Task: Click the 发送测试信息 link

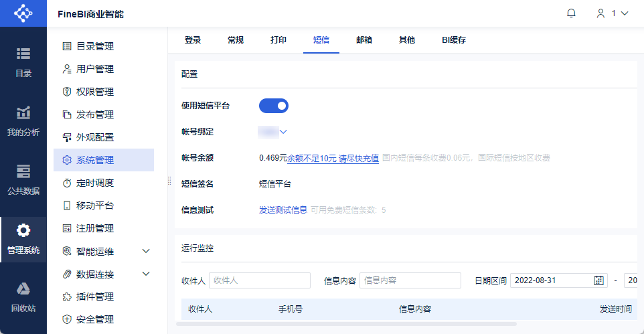Action: pos(283,210)
